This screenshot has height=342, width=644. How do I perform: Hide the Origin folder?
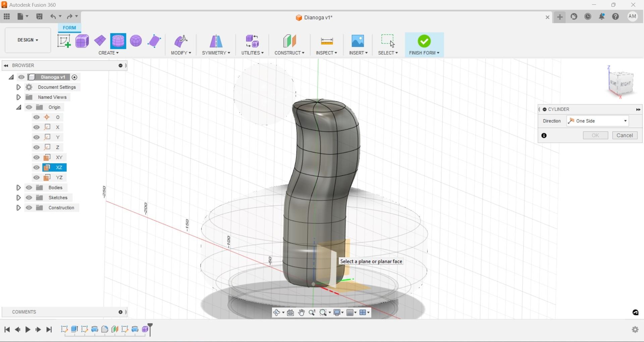tap(29, 107)
